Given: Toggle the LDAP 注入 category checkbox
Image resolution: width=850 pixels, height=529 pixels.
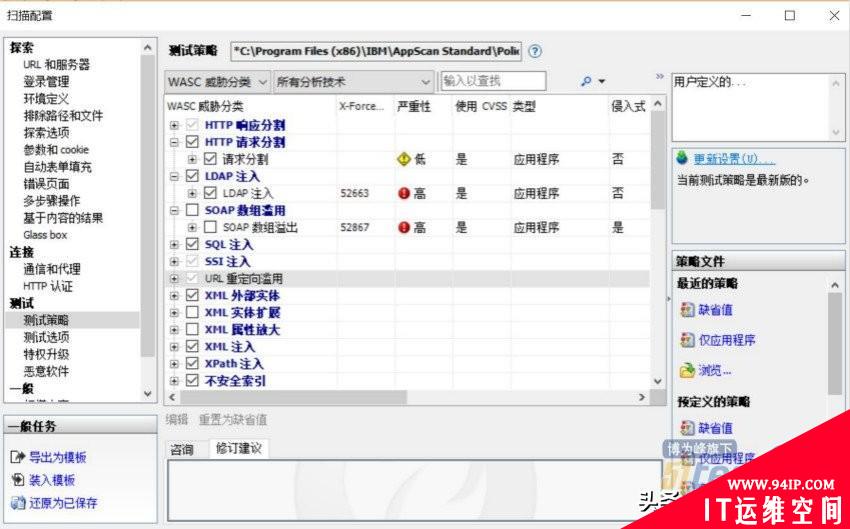Looking at the screenshot, I should [x=192, y=176].
